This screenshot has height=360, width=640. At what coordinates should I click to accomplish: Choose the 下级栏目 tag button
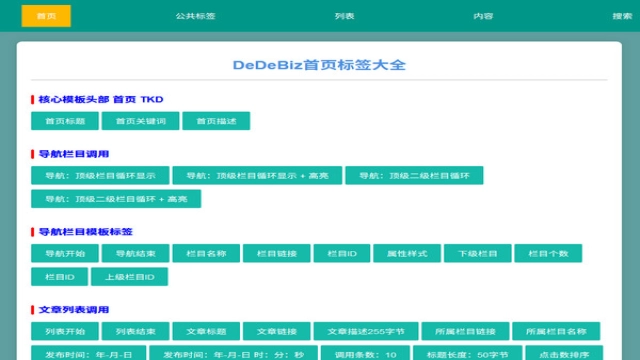tap(478, 253)
